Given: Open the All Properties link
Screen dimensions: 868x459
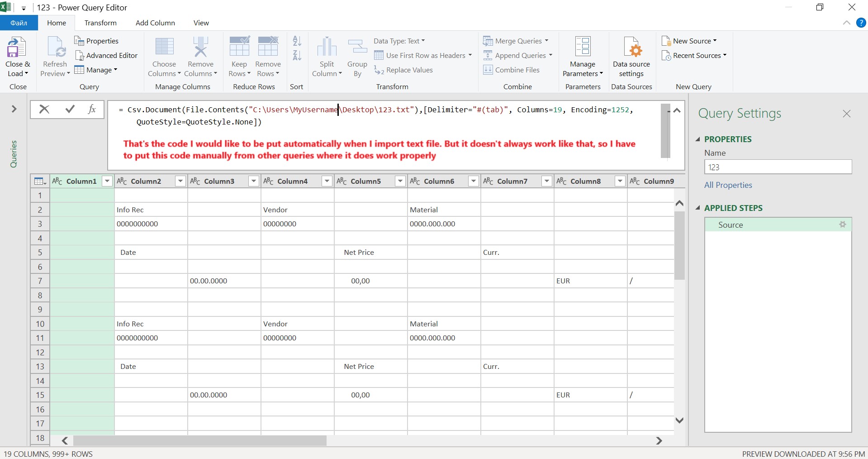Looking at the screenshot, I should coord(728,185).
